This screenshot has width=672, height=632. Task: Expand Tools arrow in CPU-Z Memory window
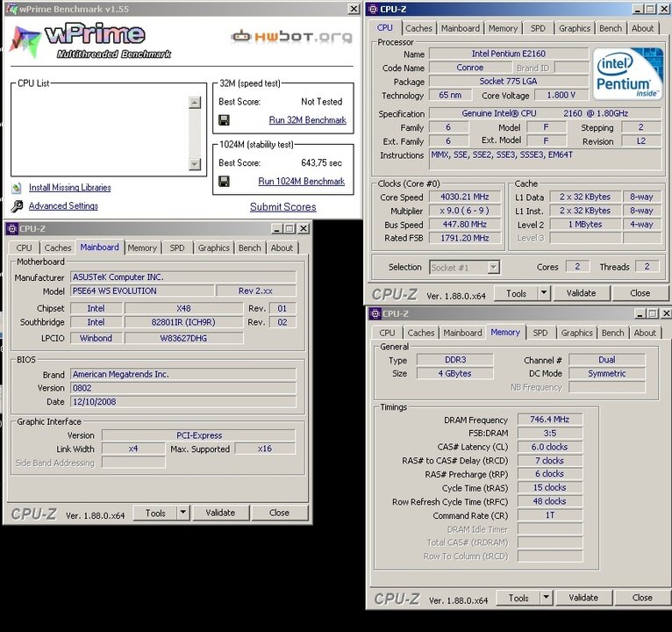click(x=546, y=597)
